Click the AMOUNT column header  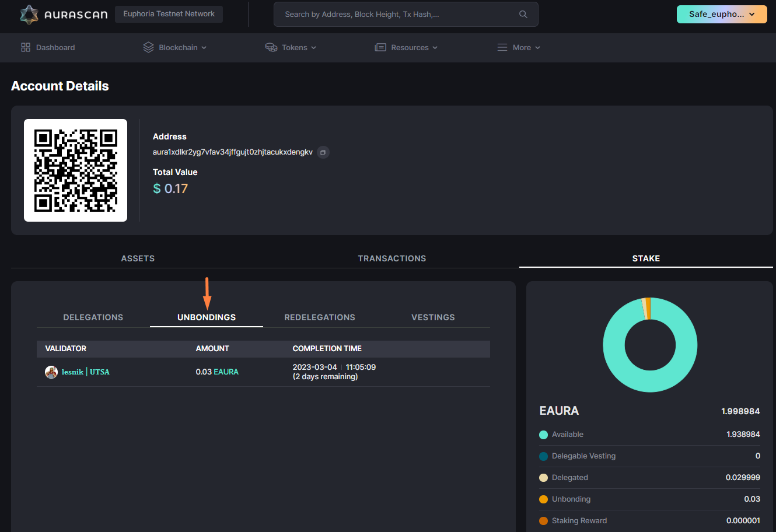click(212, 348)
